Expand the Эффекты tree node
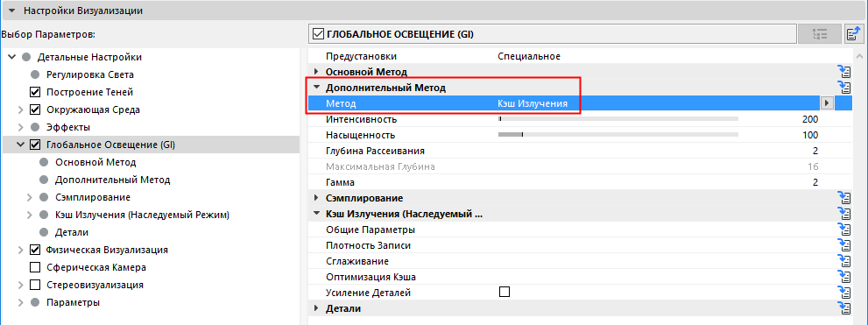The height and width of the screenshot is (325, 868). click(x=21, y=127)
